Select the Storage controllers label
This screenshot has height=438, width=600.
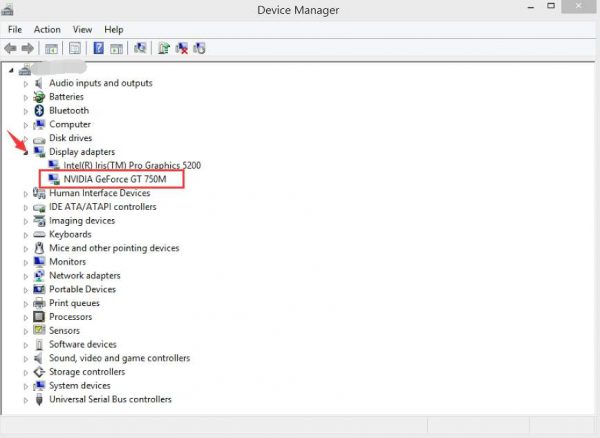point(87,372)
